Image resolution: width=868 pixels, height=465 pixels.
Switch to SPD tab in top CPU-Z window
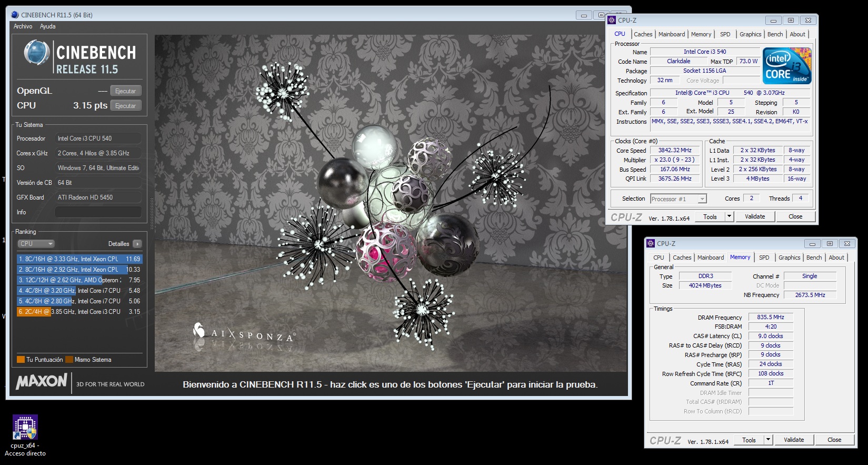pos(725,34)
